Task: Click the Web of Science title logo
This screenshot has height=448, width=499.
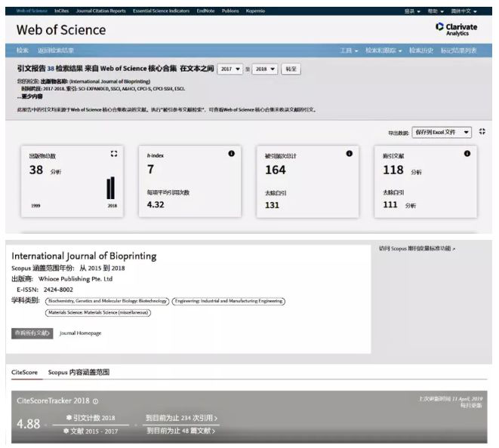Action: (61, 30)
